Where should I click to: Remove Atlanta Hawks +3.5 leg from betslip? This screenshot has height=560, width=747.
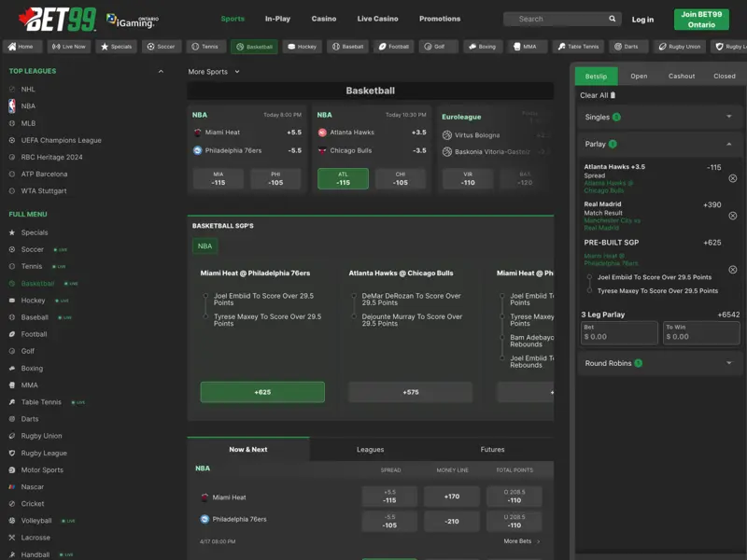[x=732, y=178]
